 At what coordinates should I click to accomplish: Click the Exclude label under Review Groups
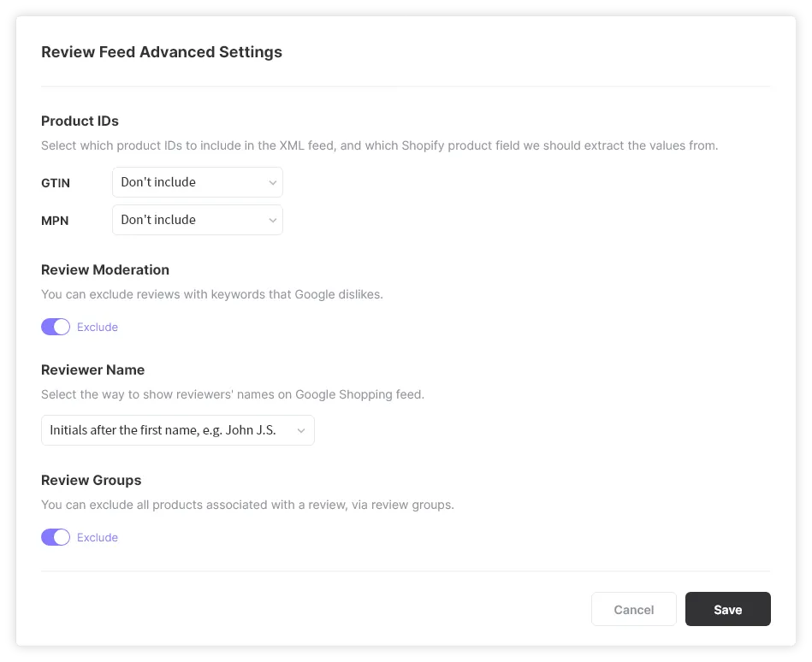pos(98,537)
